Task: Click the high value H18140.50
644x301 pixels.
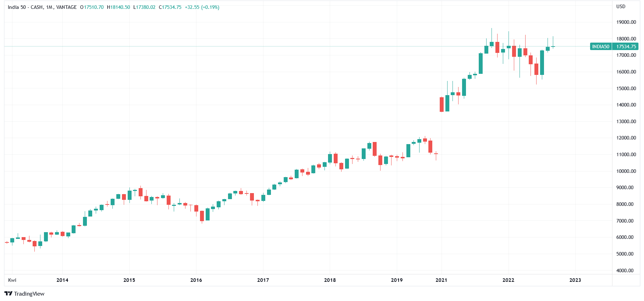Action: [x=118, y=7]
